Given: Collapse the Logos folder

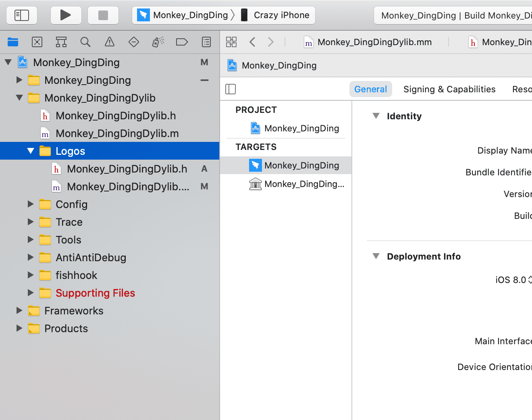Looking at the screenshot, I should pos(31,151).
